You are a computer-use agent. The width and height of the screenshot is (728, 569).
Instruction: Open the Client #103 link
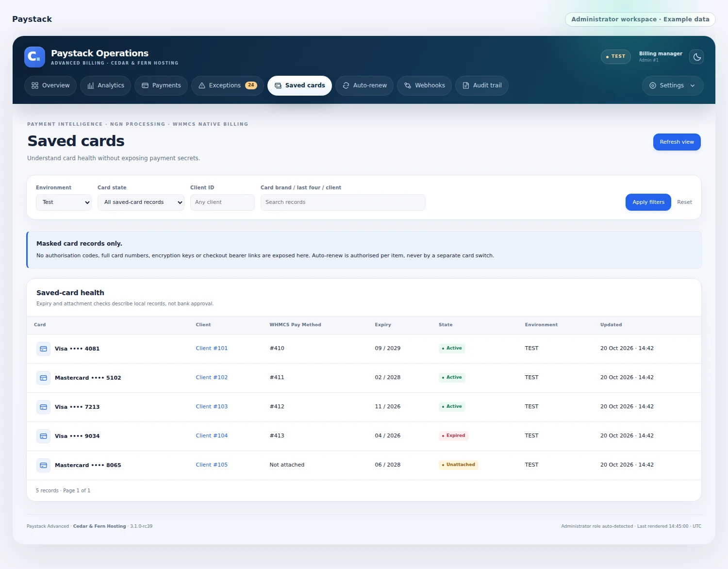[x=212, y=406]
